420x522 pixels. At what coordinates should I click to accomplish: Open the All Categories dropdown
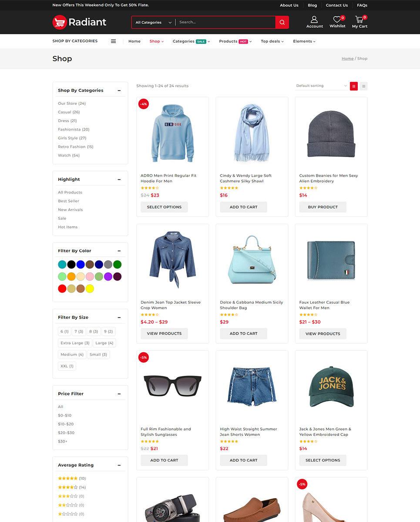[153, 22]
